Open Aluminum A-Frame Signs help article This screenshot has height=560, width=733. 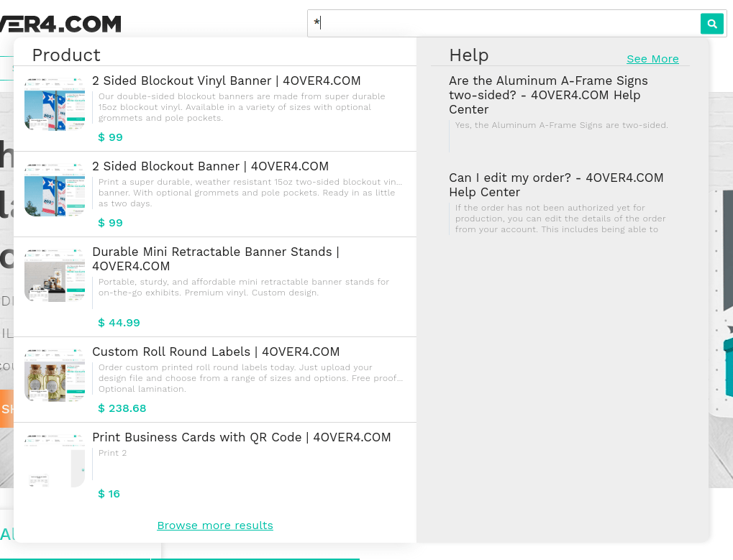548,95
